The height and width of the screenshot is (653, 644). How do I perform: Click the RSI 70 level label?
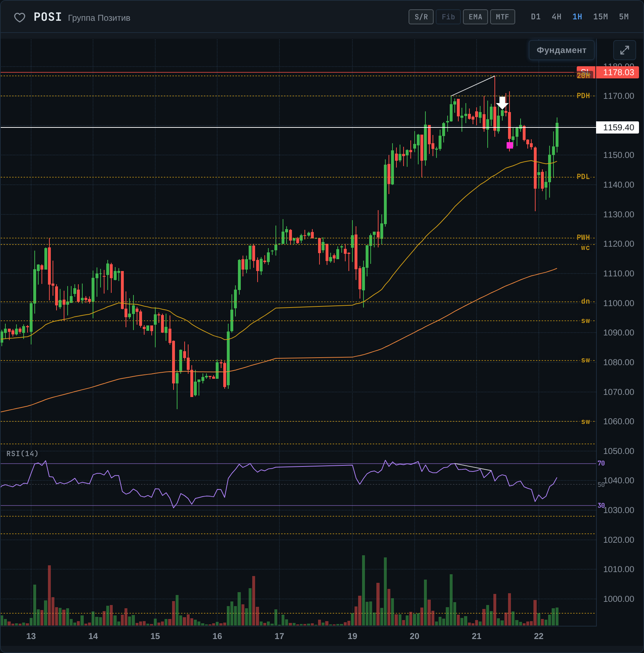(601, 463)
